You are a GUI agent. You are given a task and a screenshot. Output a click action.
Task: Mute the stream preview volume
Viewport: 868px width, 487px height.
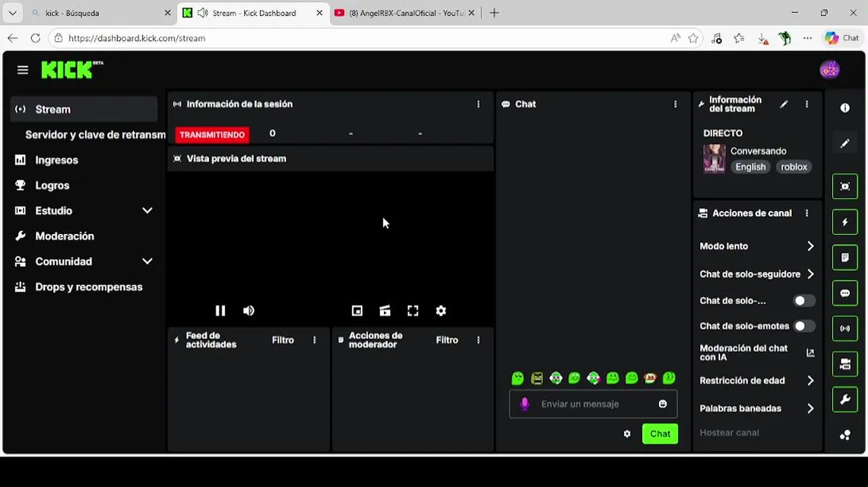[x=249, y=310]
